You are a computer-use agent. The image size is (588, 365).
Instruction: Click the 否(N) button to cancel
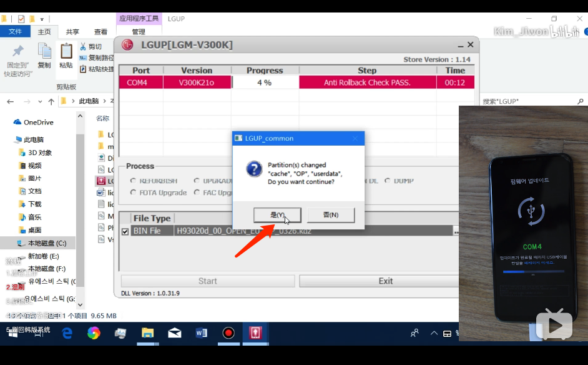331,215
